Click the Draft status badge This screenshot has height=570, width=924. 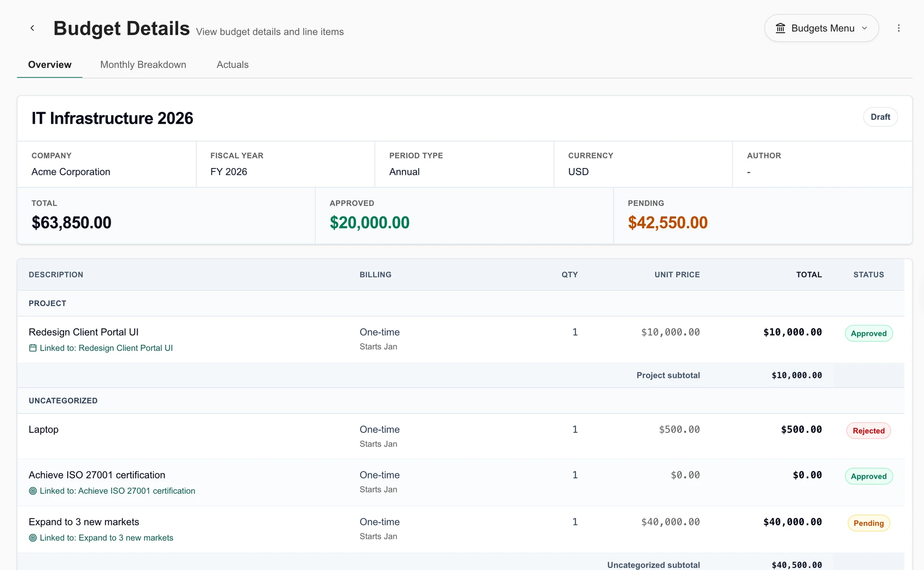(880, 117)
